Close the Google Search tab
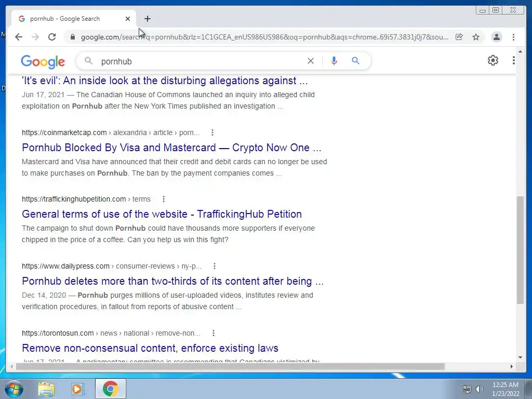Viewport: 532px width, 399px height. click(128, 19)
